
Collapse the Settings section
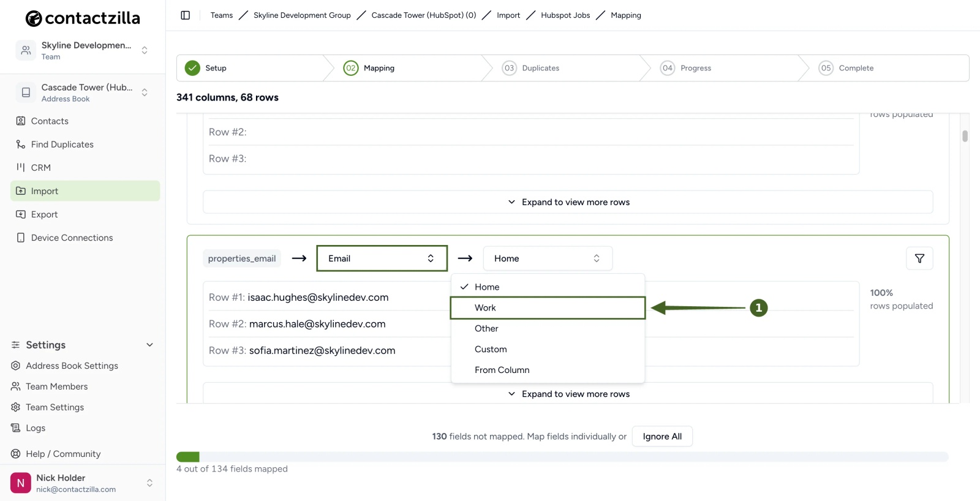click(149, 345)
